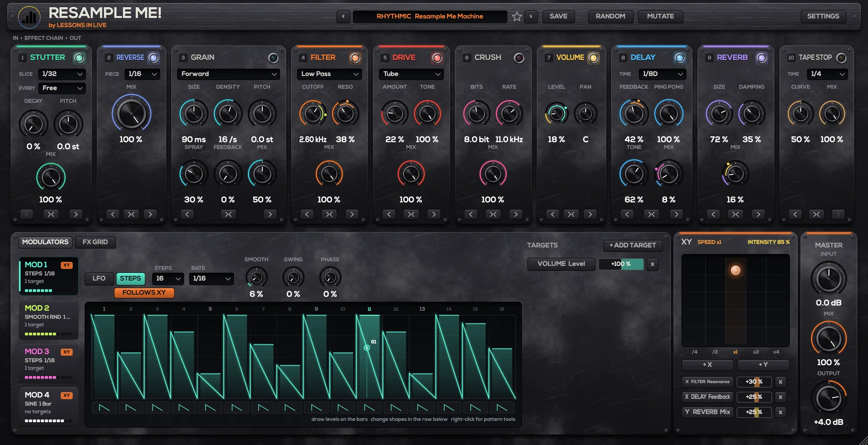Adjust the VOLUME Level +100% amount slider
The height and width of the screenshot is (445, 868).
pyautogui.click(x=621, y=264)
